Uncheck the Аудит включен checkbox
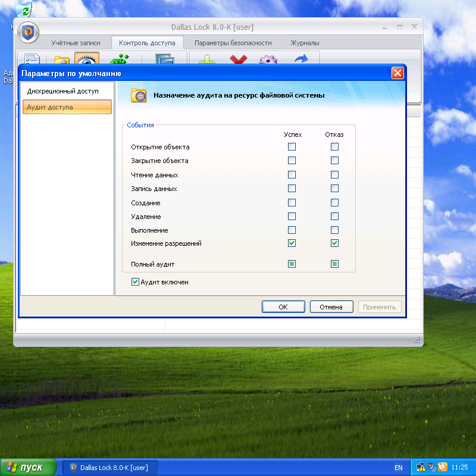The image size is (476, 476). tap(136, 281)
